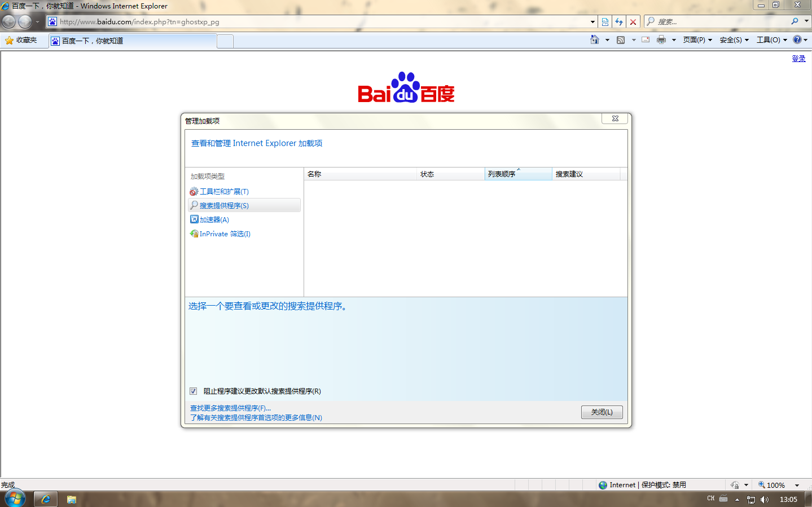
Task: Click the Home house icon in command bar
Action: pos(595,39)
